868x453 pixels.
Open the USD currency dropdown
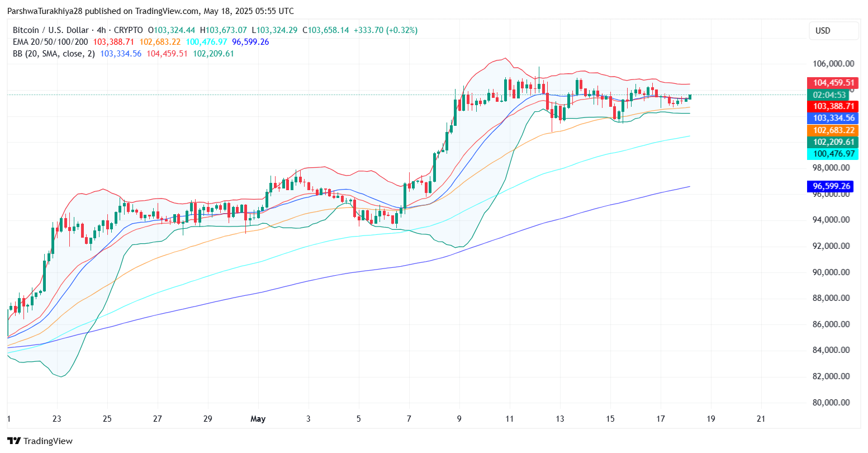point(833,31)
